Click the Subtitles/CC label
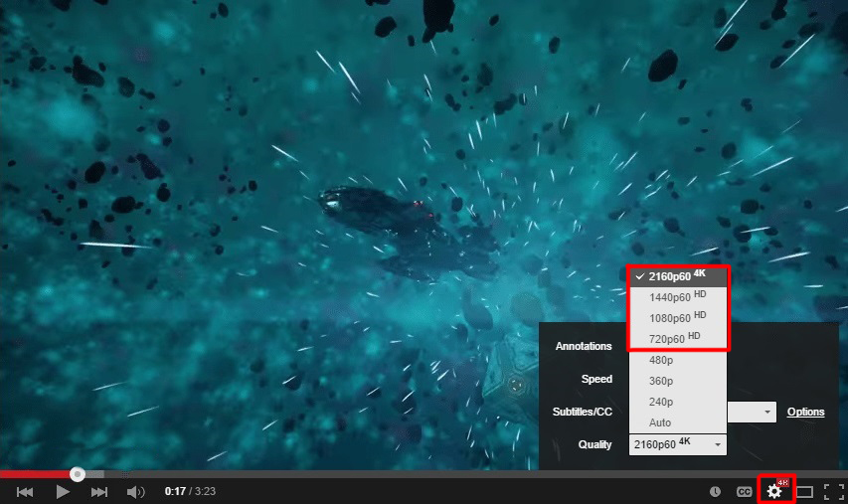This screenshot has width=848, height=504. [x=583, y=413]
